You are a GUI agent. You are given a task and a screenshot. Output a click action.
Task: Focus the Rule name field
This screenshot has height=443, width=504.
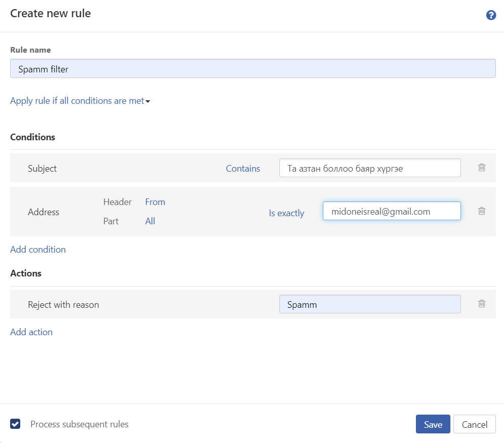(253, 68)
